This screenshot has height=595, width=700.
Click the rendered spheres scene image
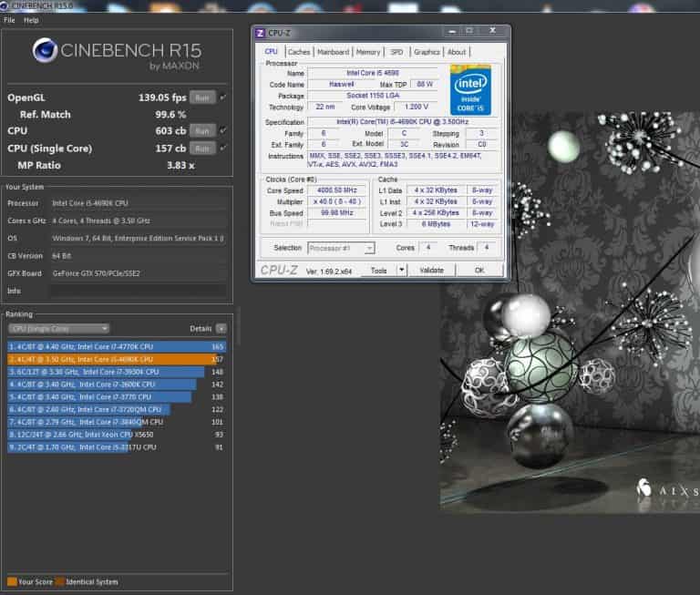[570, 311]
